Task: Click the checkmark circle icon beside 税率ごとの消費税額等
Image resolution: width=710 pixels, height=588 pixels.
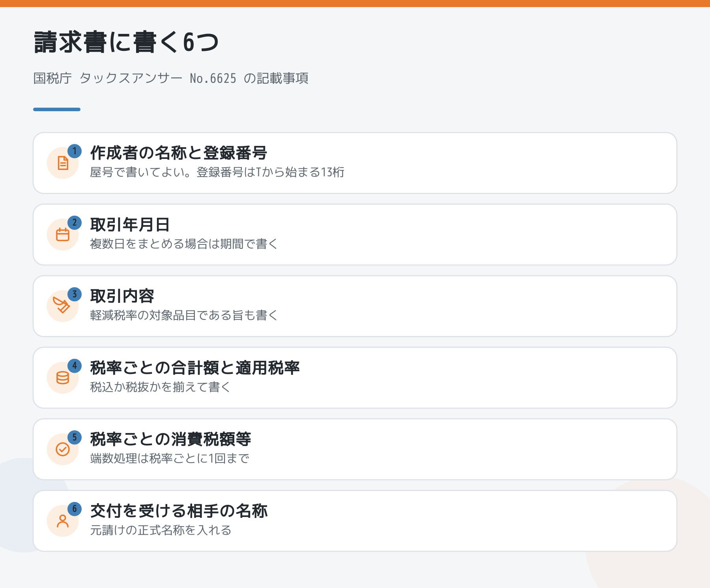Action: click(63, 449)
